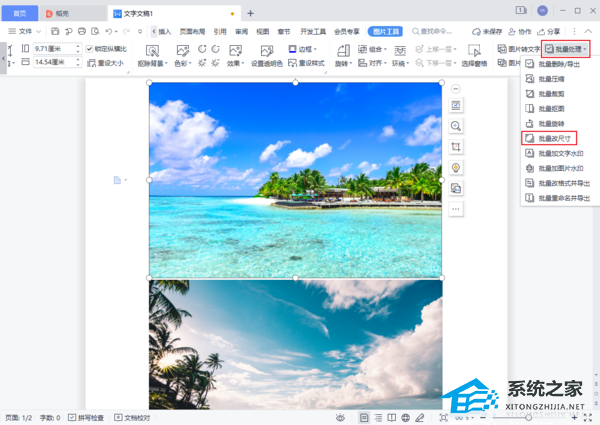600x425 pixels.
Task: Open Print Preview from quick access toolbar
Action: 95,31
